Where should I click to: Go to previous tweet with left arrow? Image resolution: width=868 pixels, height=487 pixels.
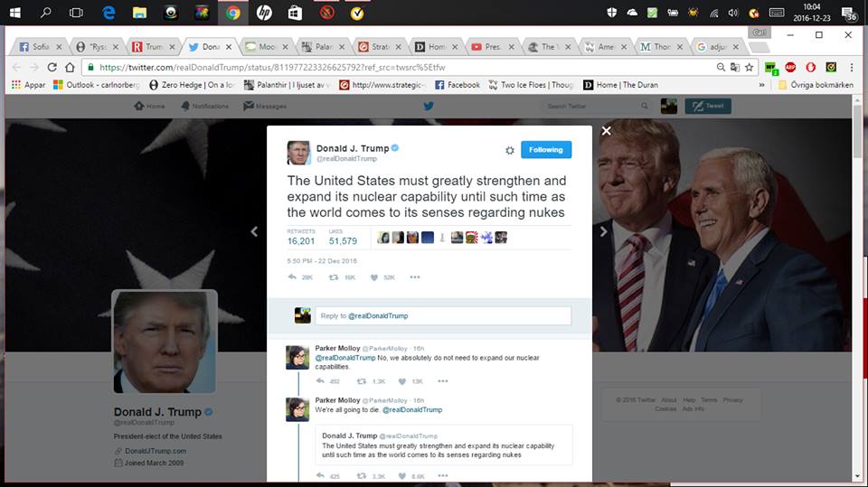tap(254, 232)
